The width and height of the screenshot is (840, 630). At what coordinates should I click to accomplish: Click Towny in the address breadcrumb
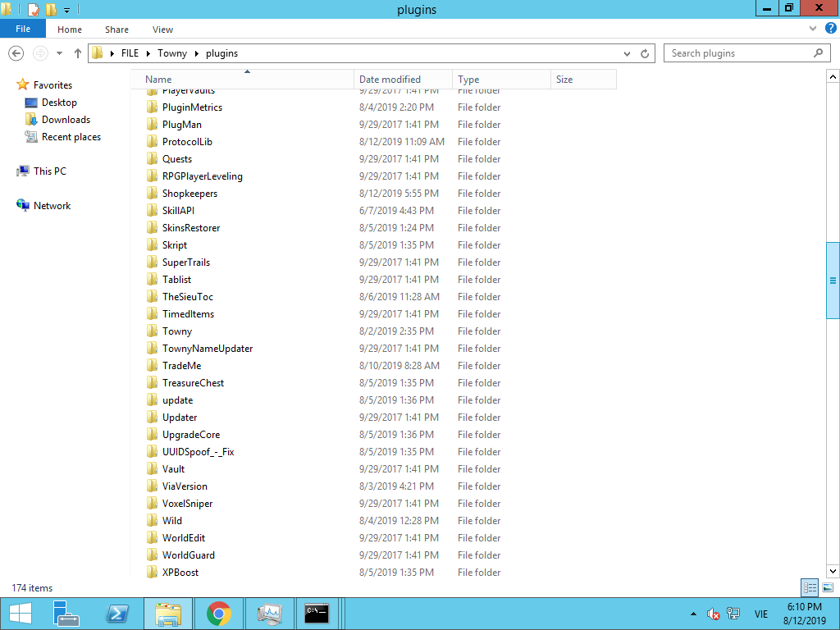(x=172, y=53)
